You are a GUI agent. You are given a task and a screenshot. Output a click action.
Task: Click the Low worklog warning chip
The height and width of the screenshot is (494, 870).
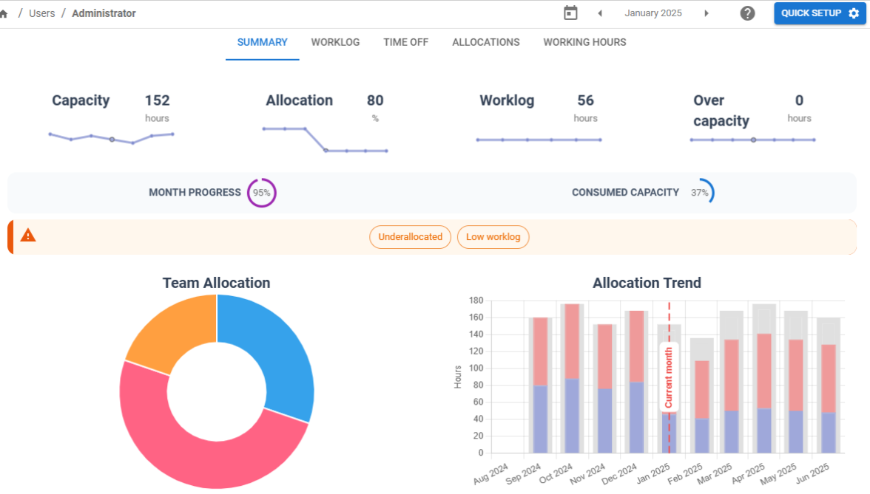tap(493, 237)
